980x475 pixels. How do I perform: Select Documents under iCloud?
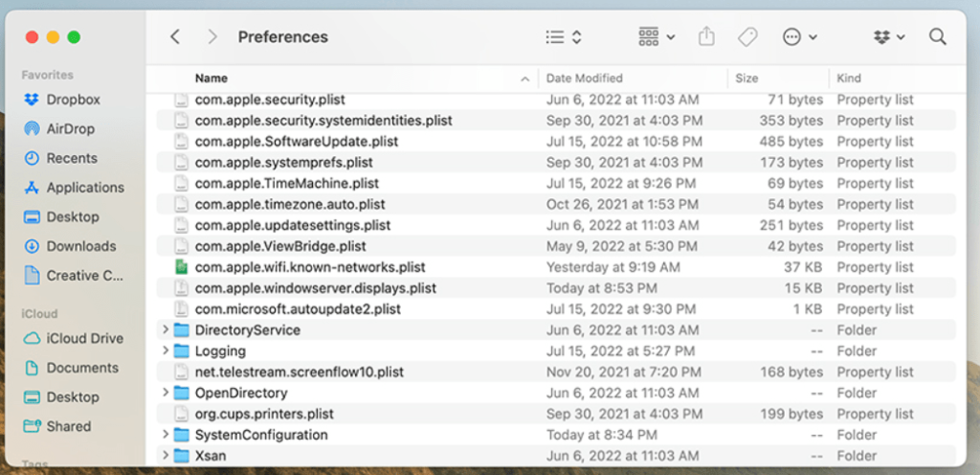click(x=71, y=368)
